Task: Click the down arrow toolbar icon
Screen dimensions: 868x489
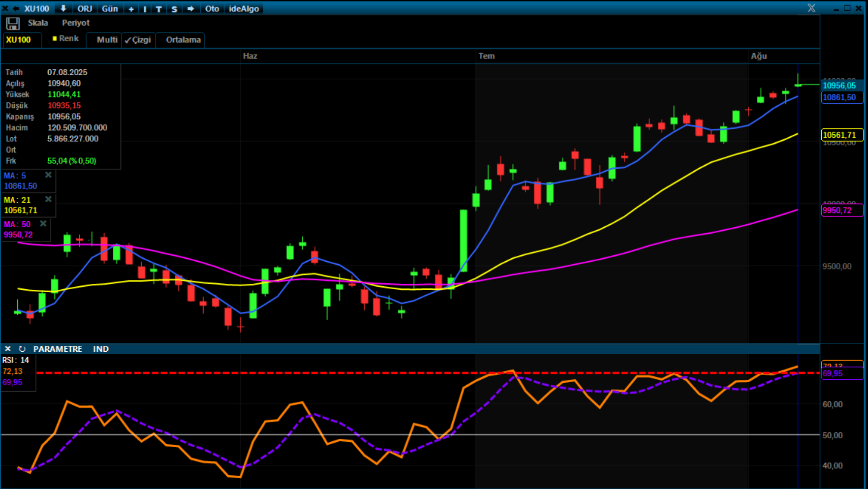Action: pos(63,8)
